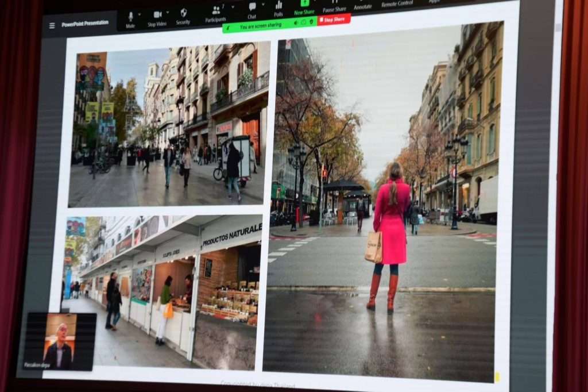
Task: Click the 'You are screen sharing' indicator
Action: point(261,26)
